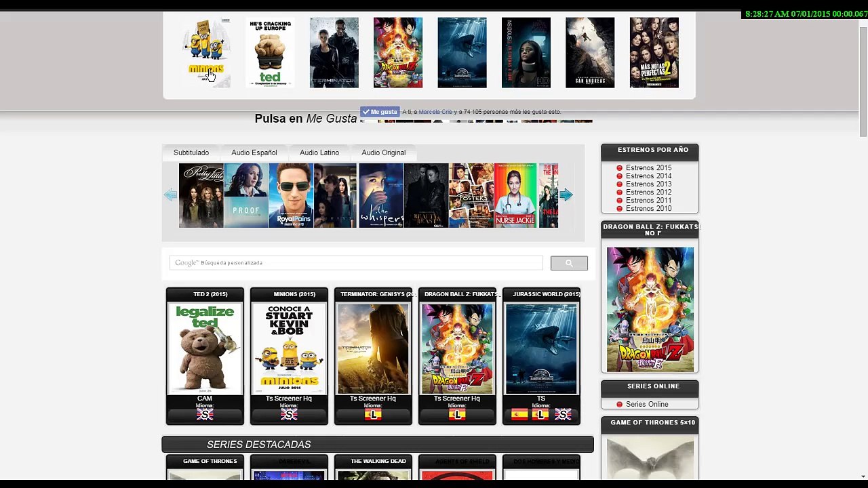This screenshot has height=488, width=868.
Task: Click the plain Spanish flag under Jurassic World
Action: coord(519,415)
